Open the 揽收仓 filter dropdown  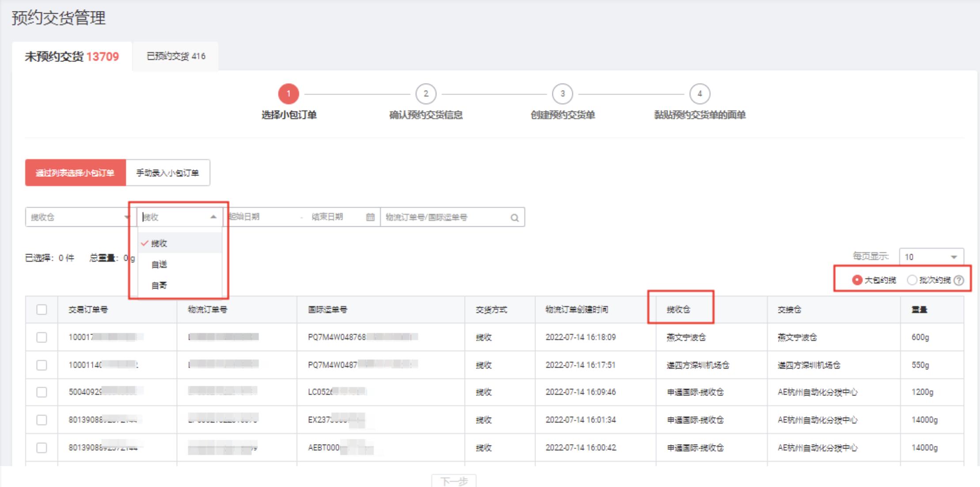77,217
